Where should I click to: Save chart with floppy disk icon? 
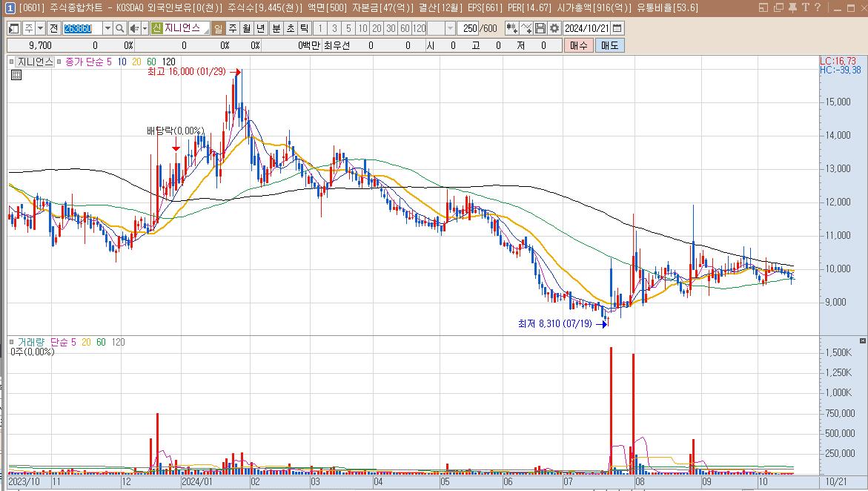(x=540, y=28)
